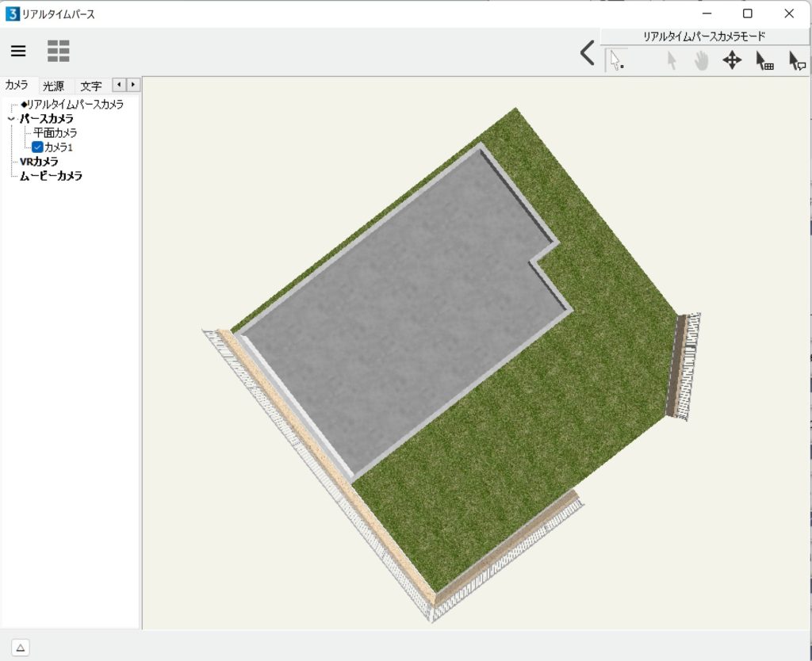Image resolution: width=812 pixels, height=661 pixels.
Task: Select the four-way move arrows tool
Action: 731,61
